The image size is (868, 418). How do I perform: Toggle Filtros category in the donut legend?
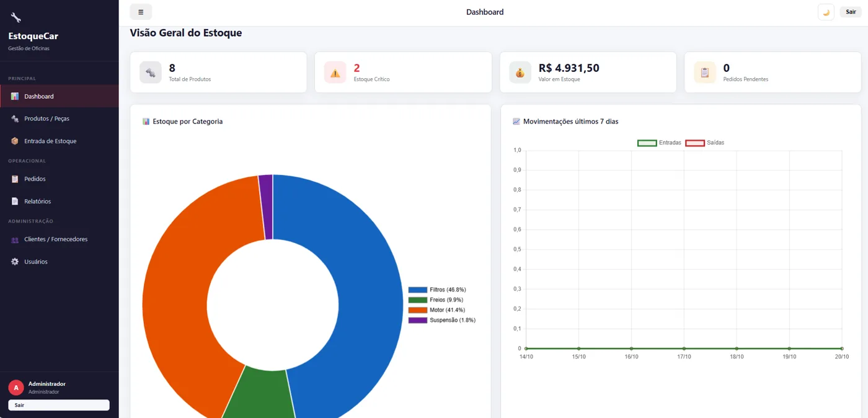(437, 290)
